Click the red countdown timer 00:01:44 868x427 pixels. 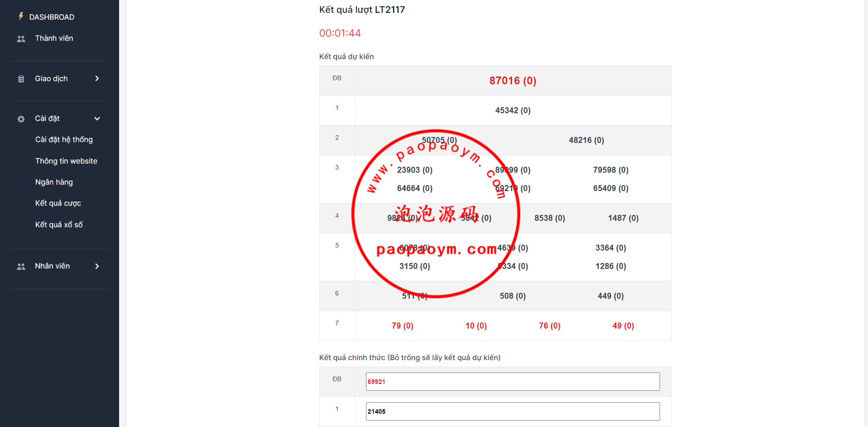[x=340, y=33]
